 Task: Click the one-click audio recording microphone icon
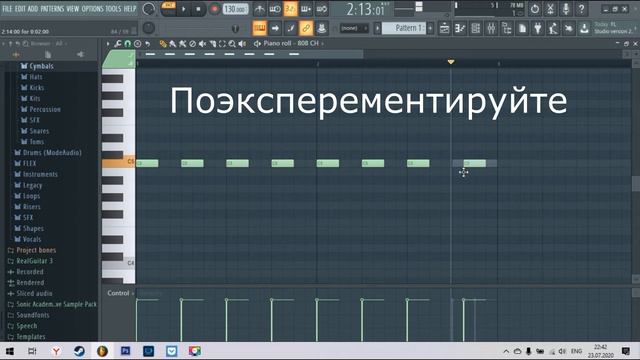[566, 9]
